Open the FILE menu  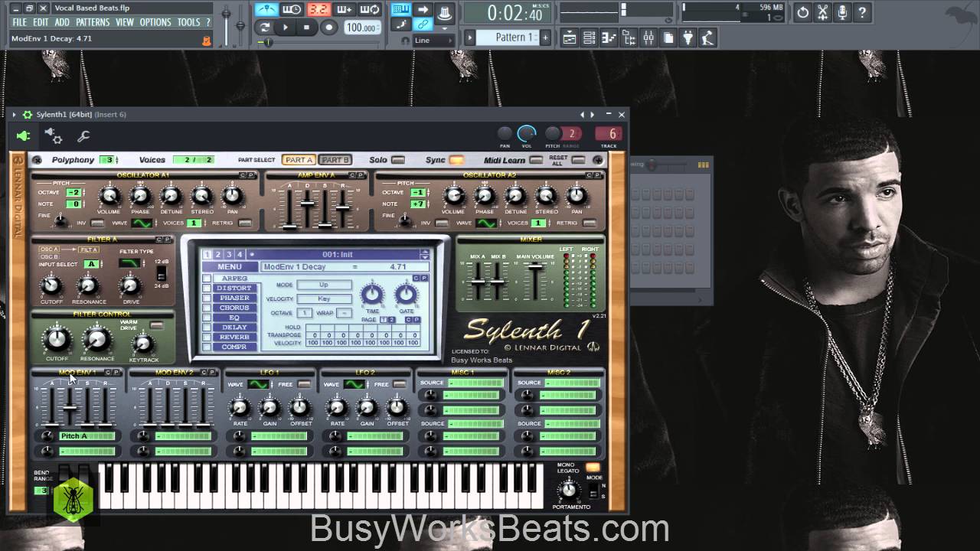point(19,22)
